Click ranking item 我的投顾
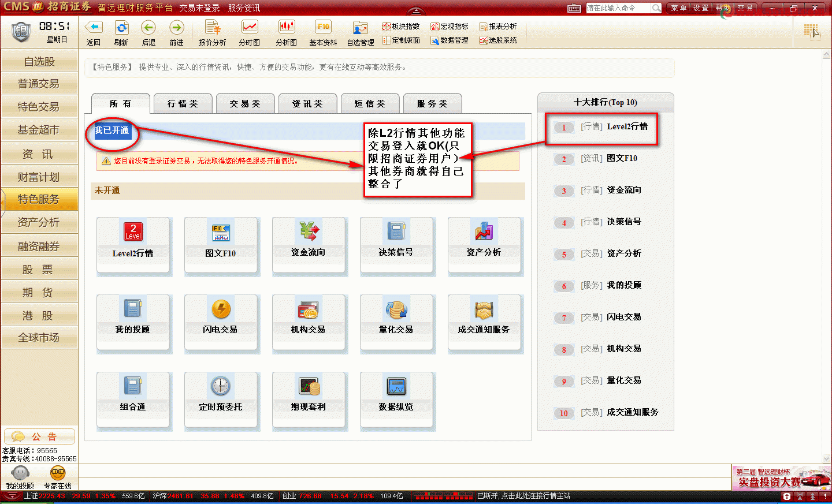The width and height of the screenshot is (832, 504). [624, 285]
